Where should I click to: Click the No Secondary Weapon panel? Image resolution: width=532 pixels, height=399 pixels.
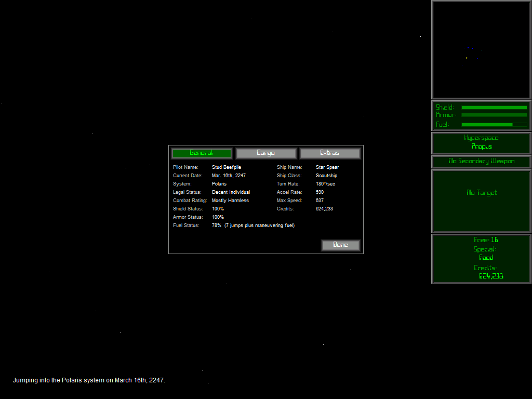482,162
